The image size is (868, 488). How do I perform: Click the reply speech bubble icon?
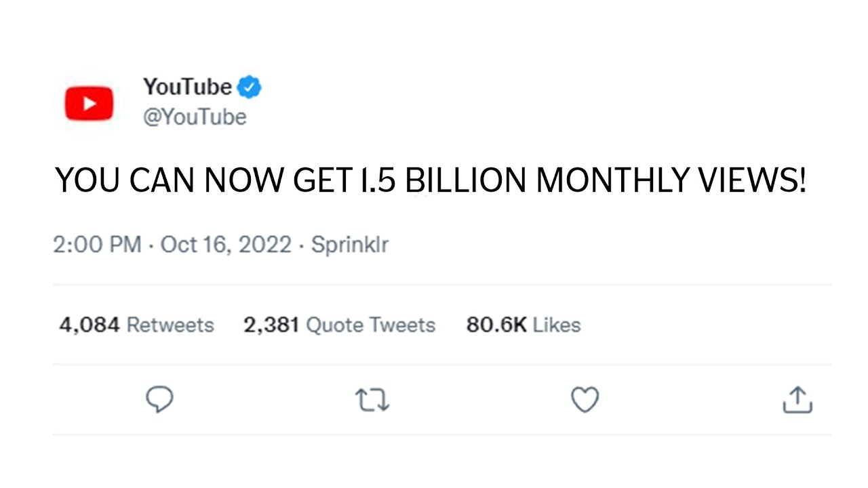[x=160, y=400]
